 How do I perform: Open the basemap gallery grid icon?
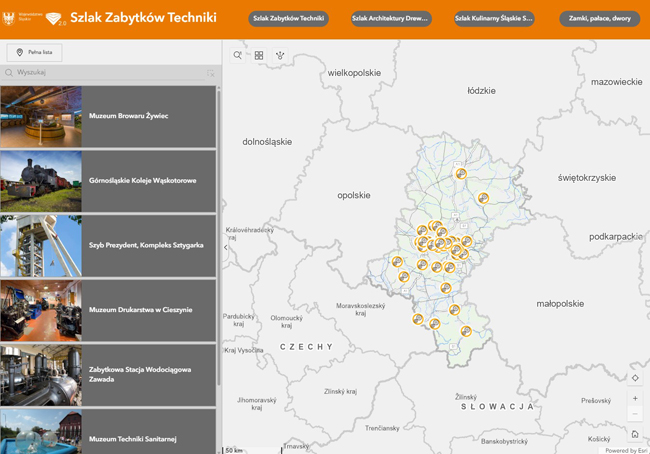259,55
